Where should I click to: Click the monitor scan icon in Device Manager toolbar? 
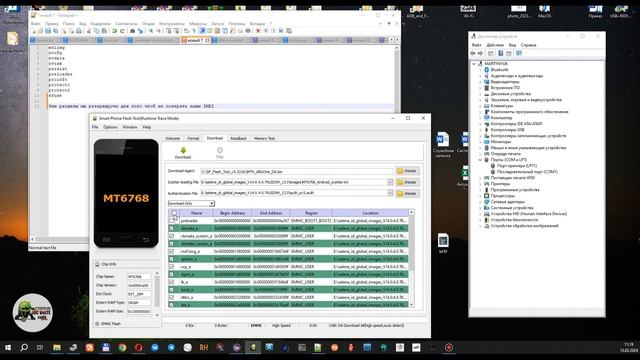[x=519, y=53]
